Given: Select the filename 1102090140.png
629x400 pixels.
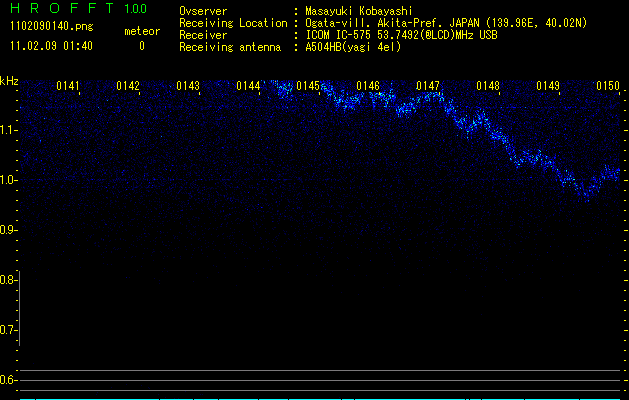Looking at the screenshot, I should coord(51,27).
